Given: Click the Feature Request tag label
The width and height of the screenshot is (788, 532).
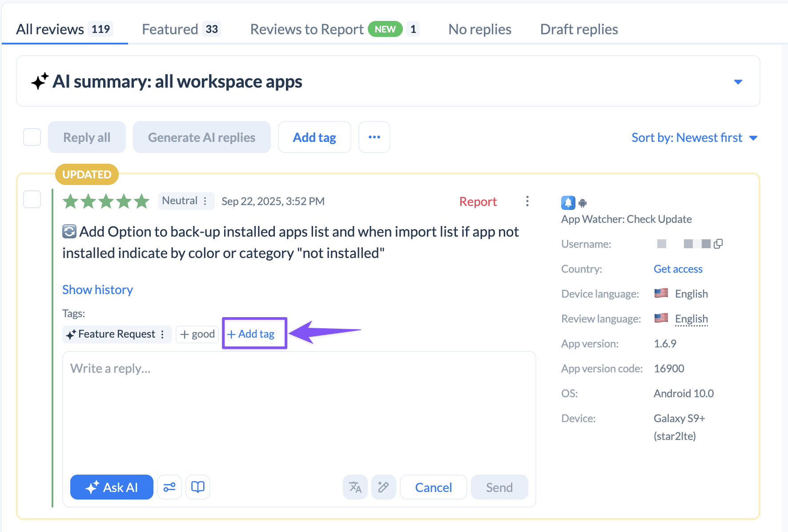Looking at the screenshot, I should click(117, 334).
